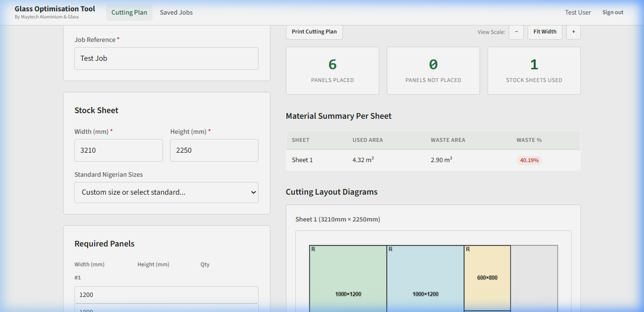Click the Test User name in header
Screen dimensions: 644x312
point(578,12)
